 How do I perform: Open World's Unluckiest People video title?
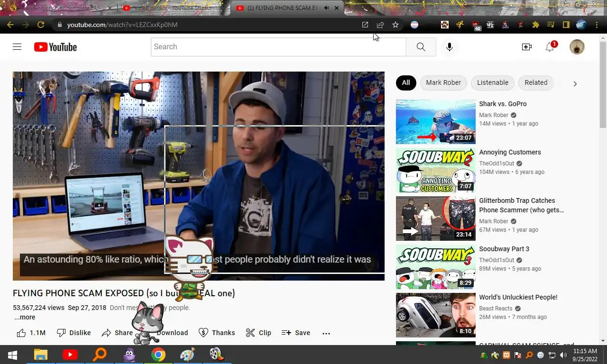coord(518,297)
